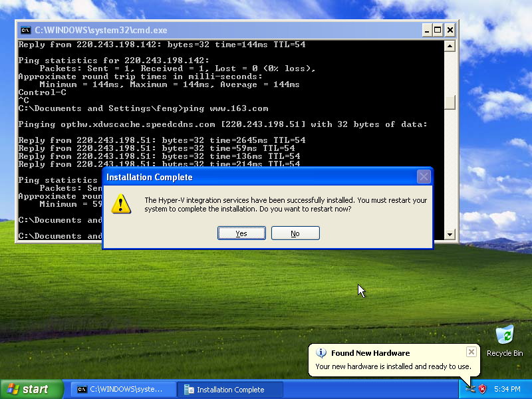The height and width of the screenshot is (399, 532).
Task: Close the Installation Complete dialog
Action: [424, 177]
